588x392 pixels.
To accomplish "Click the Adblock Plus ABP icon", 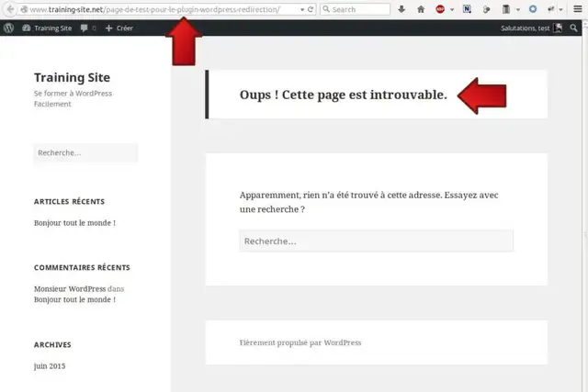I will (440, 9).
